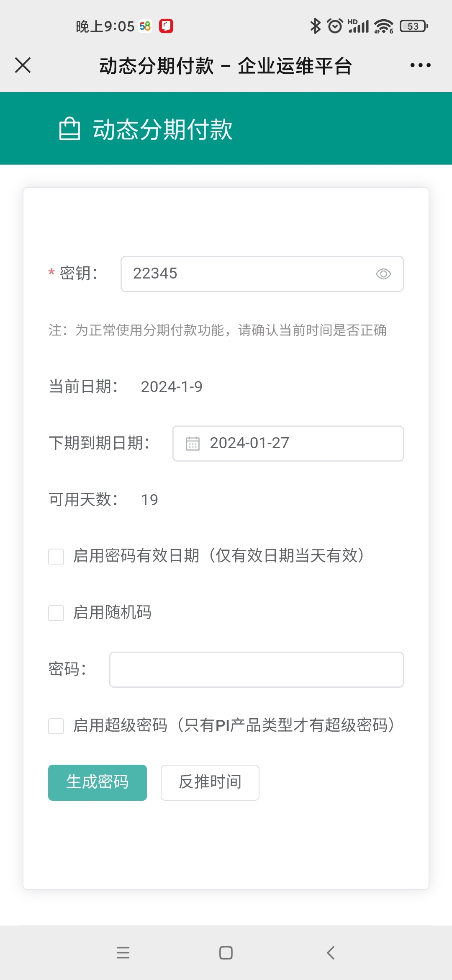Tap the 动态分期付款 header title
452x980 pixels.
tap(162, 129)
